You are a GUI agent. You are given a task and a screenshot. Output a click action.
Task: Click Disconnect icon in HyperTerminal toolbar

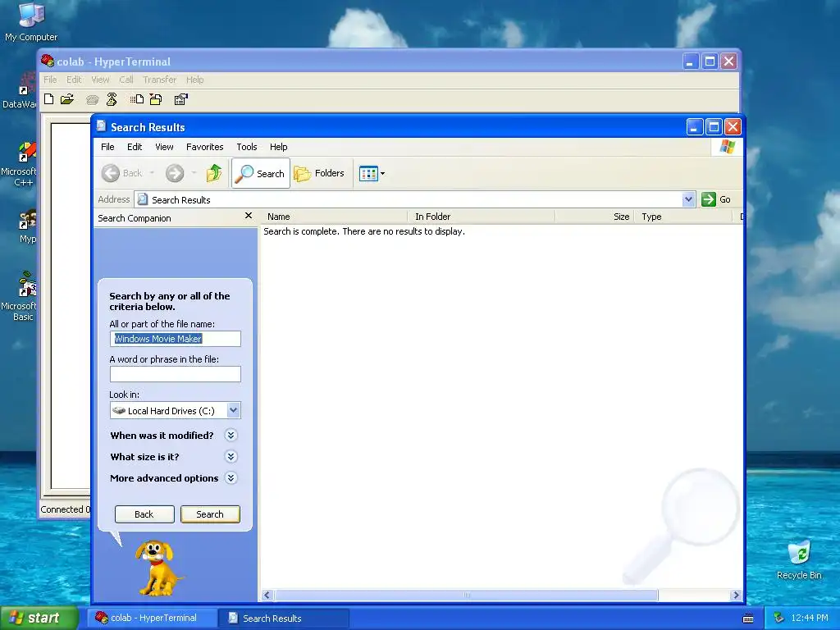point(112,99)
